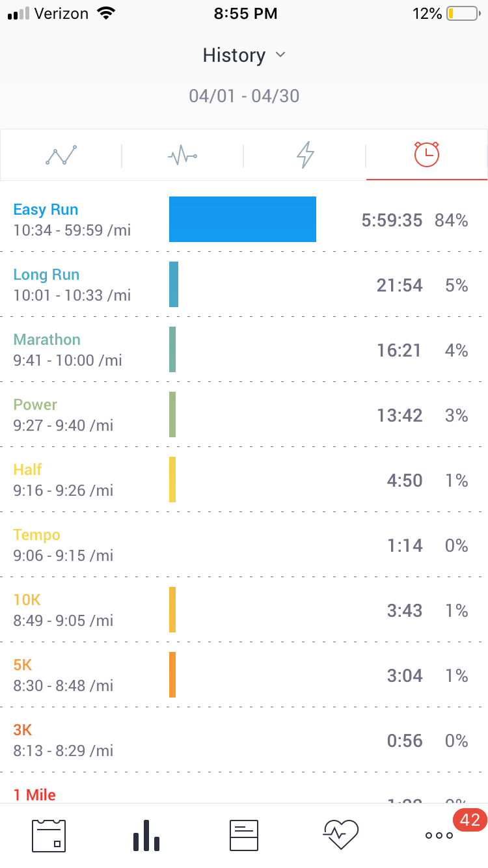
Task: Select the lightning bolt power tab
Action: click(305, 156)
